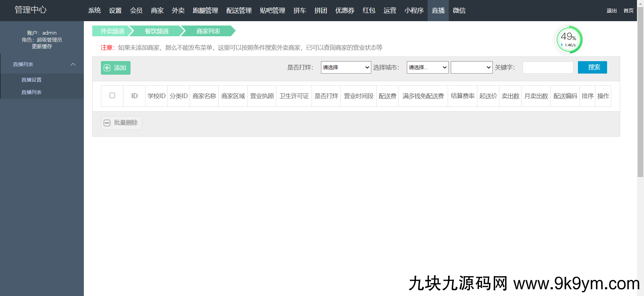Screen dimensions: 644x296
Task: Open the 是否打烊 dropdown
Action: click(346, 68)
